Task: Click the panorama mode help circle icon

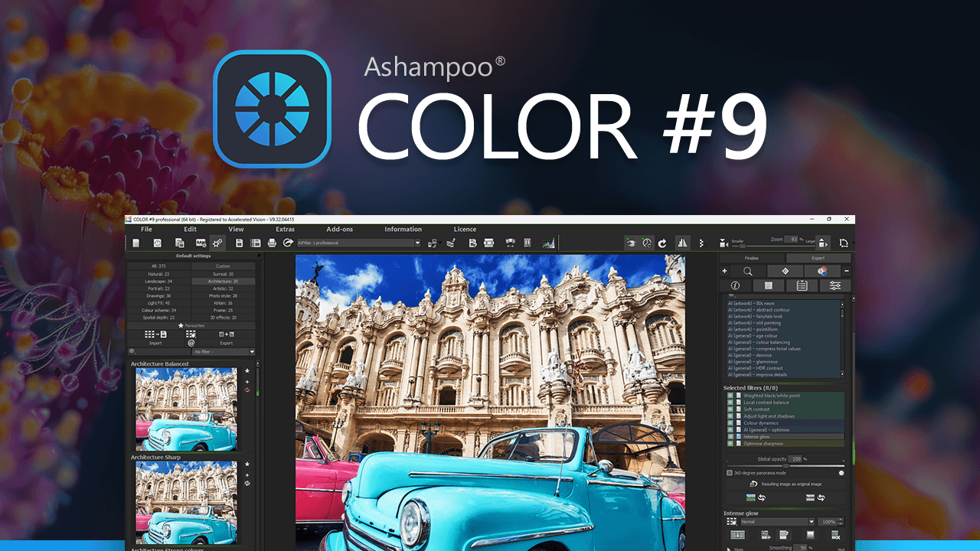Action: (841, 473)
